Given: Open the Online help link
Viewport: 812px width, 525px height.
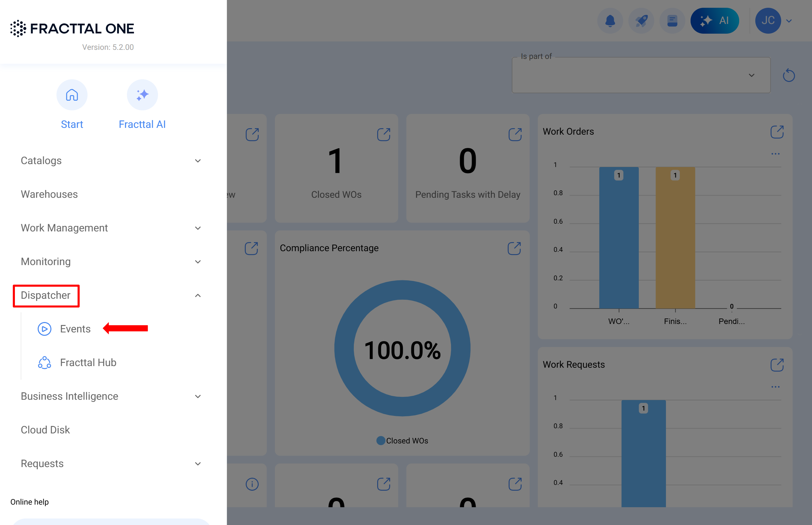Looking at the screenshot, I should click(x=29, y=501).
